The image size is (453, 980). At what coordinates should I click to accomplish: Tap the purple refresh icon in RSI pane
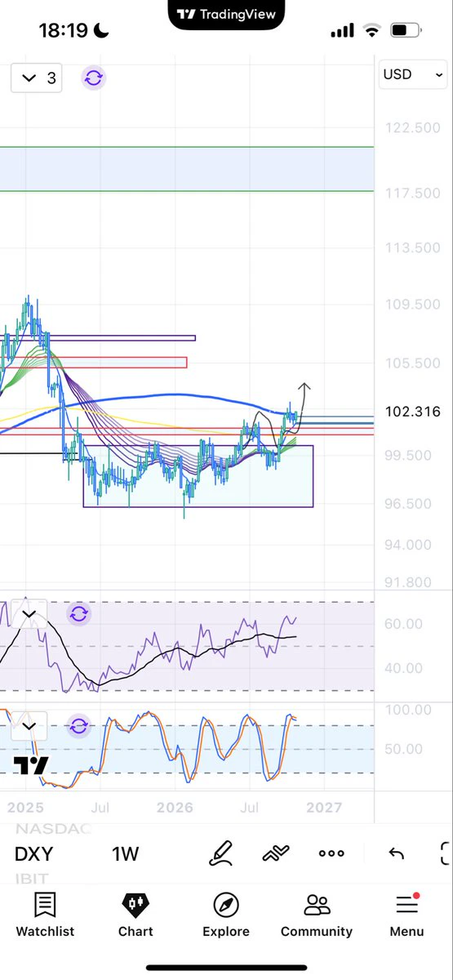click(78, 614)
